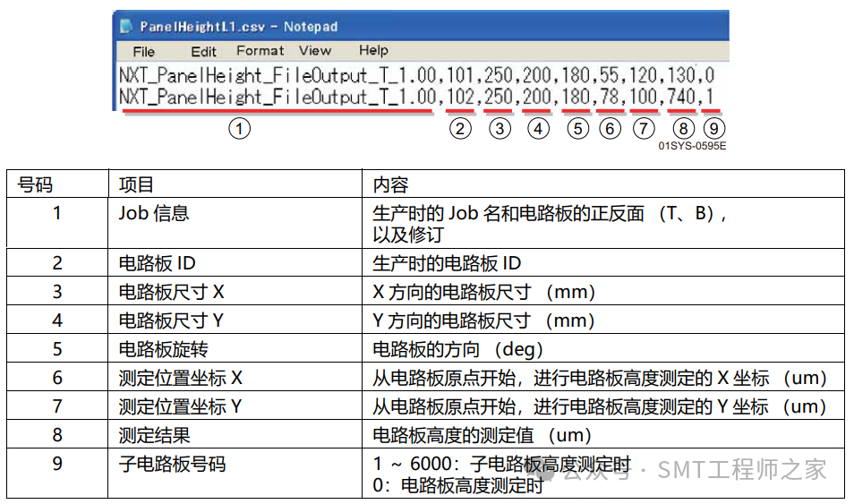
Task: Click the cell 电路板的方向 (deg)
Action: tap(603, 349)
